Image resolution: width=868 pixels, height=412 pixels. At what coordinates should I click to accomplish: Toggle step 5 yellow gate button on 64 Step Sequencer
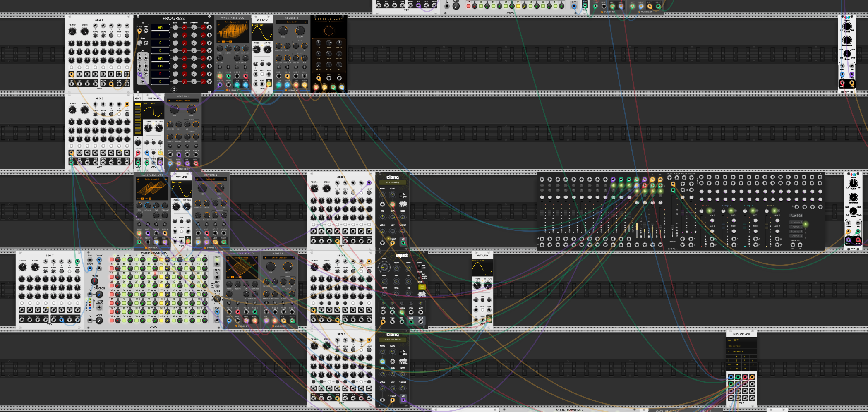click(x=161, y=260)
